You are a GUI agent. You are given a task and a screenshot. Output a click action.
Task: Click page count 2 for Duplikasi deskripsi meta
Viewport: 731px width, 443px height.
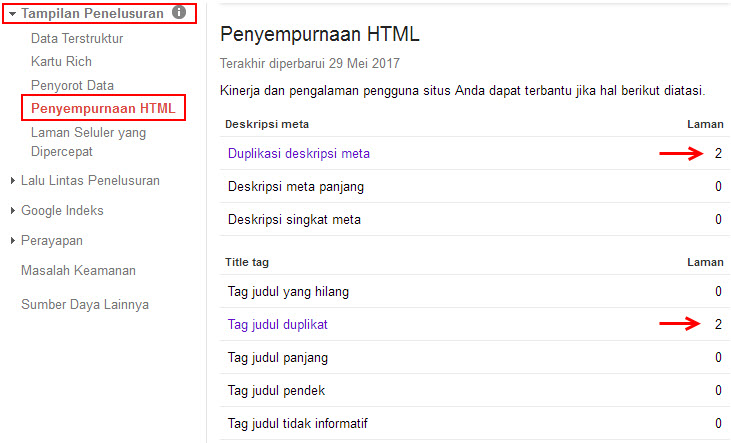click(x=718, y=153)
